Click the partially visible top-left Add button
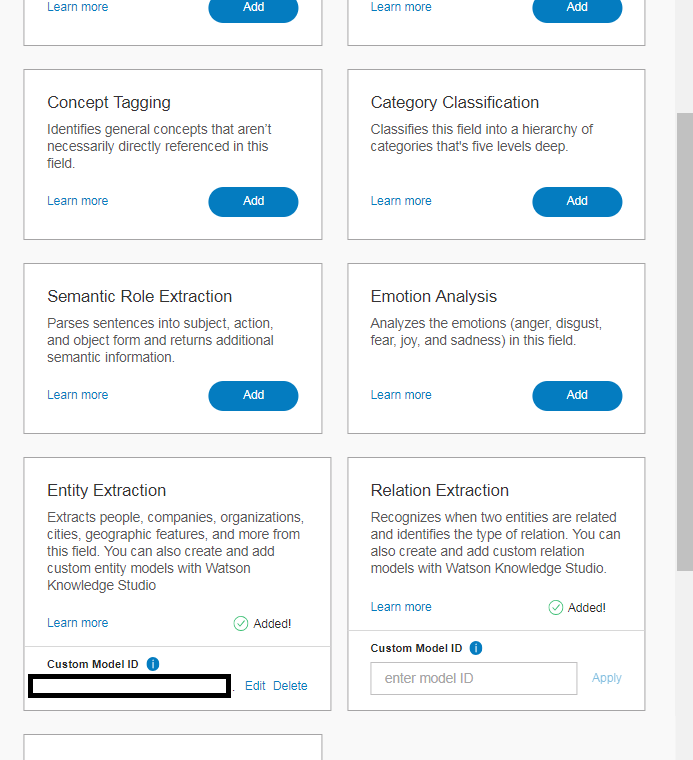693x760 pixels. click(253, 9)
